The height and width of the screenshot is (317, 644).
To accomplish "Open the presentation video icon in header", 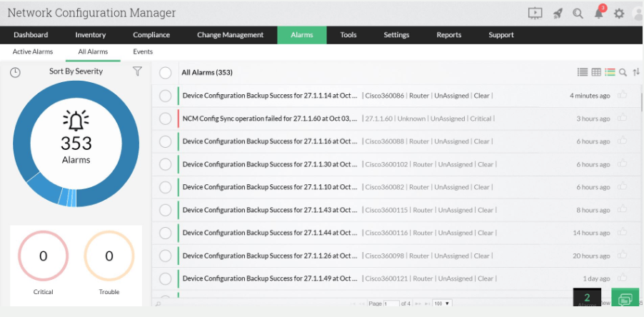I will click(535, 13).
